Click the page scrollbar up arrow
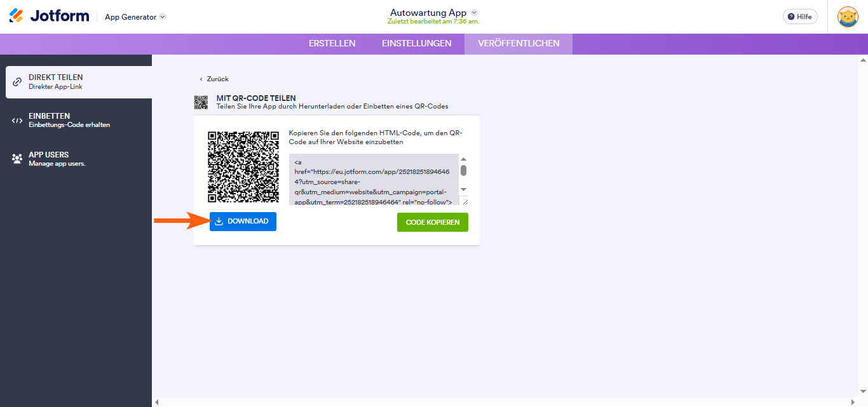 (863, 60)
